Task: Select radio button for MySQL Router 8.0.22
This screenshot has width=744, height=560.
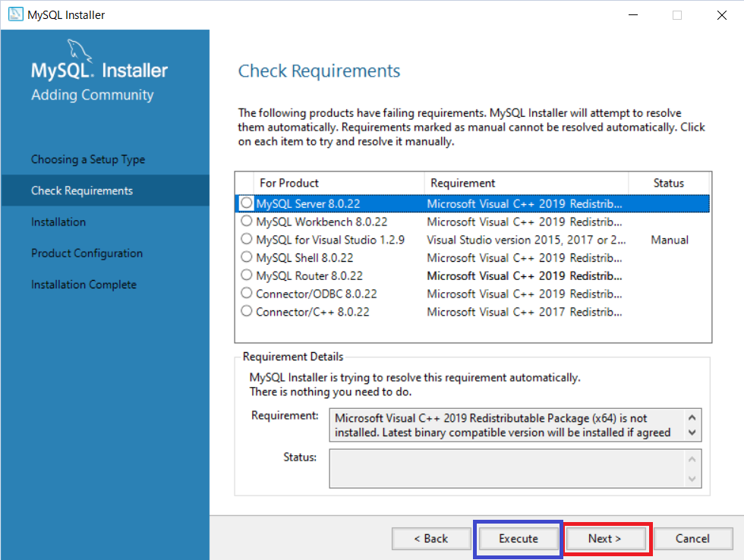Action: pos(246,275)
